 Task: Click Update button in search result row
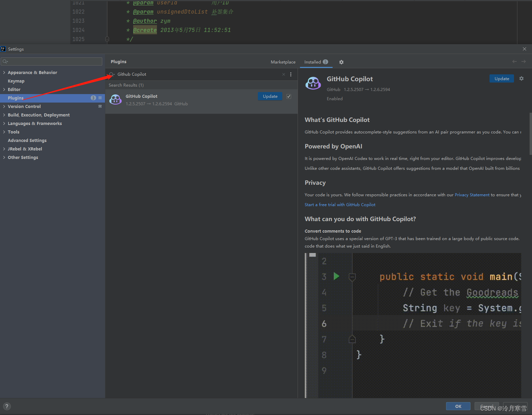(270, 96)
